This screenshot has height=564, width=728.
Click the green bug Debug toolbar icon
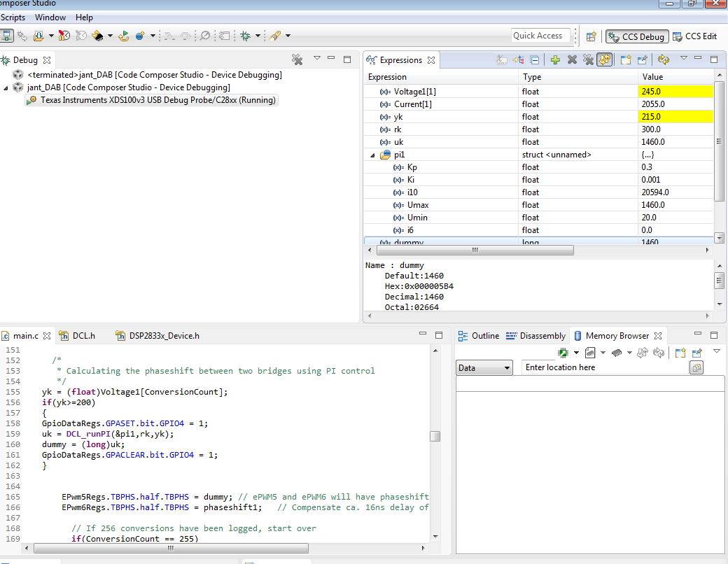click(x=246, y=36)
